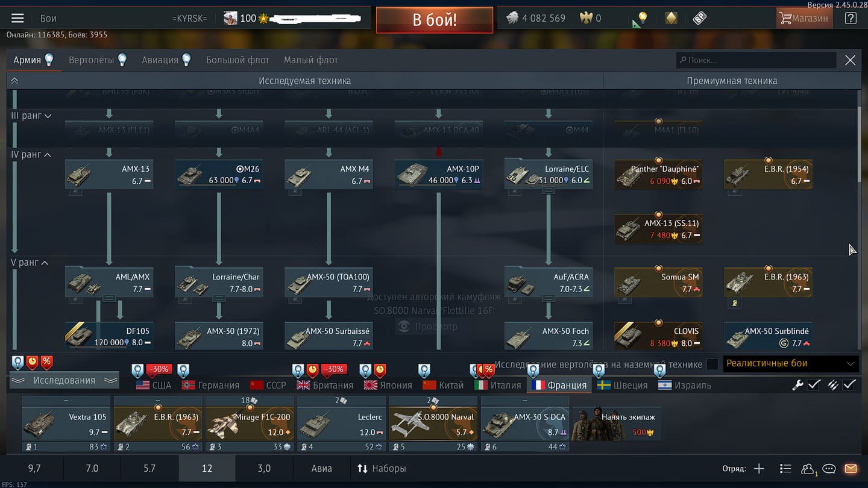
Task: Switch to the Авиация tab
Action: [160, 60]
